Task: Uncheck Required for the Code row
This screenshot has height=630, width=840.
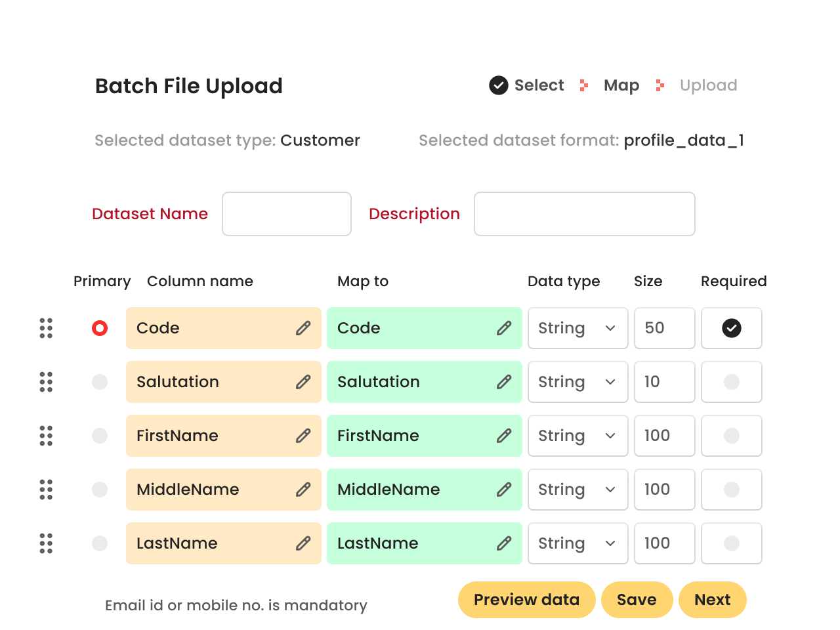Action: coord(731,328)
